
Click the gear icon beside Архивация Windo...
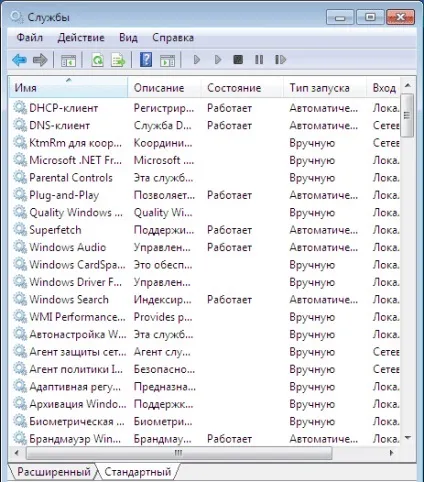point(20,404)
